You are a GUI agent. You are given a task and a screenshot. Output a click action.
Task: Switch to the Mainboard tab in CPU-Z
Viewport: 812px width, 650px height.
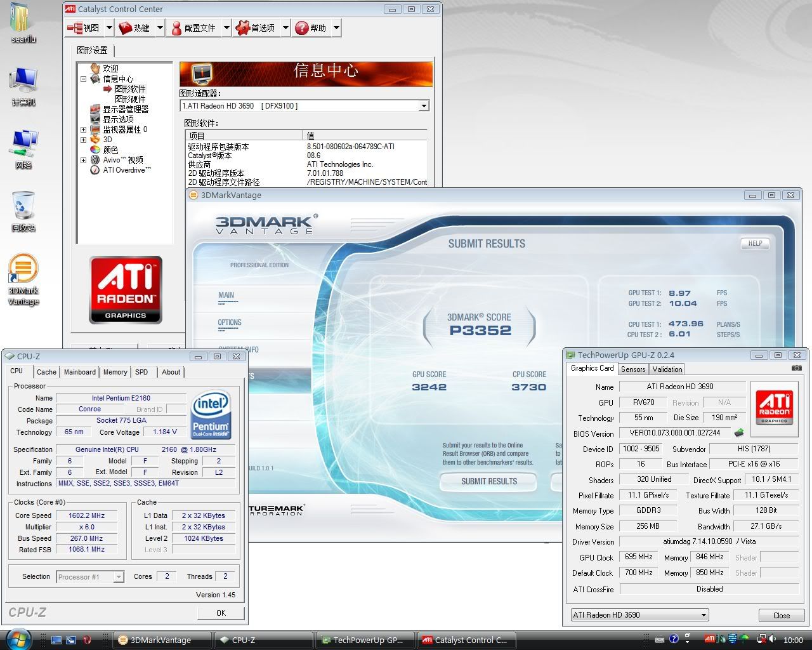coord(80,372)
